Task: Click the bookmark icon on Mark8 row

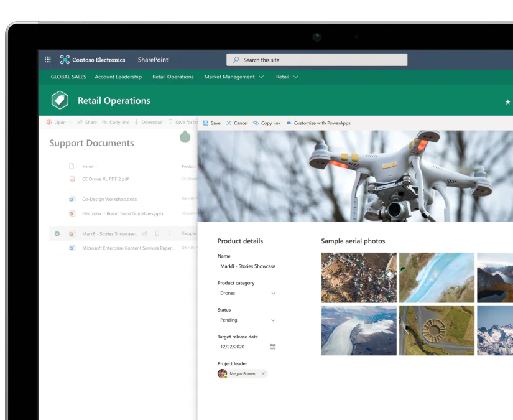Action: tap(157, 234)
